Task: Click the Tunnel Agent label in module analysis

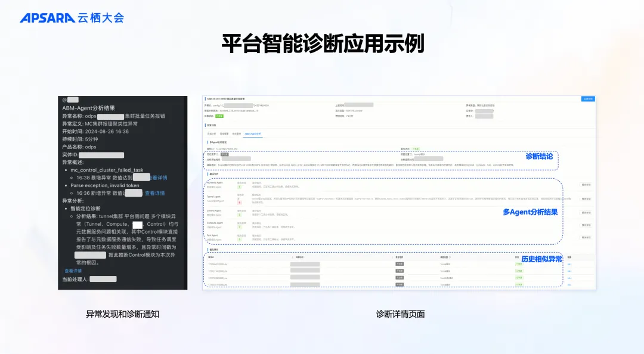Action: point(213,197)
